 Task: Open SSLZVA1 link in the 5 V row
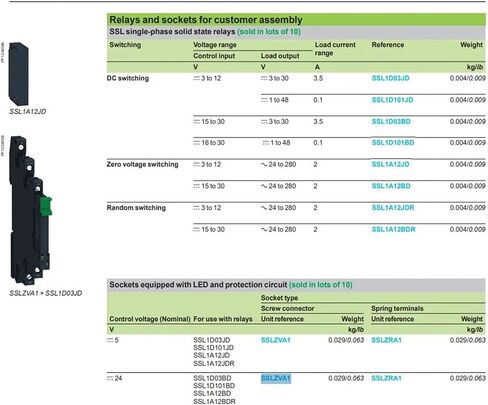tap(276, 340)
